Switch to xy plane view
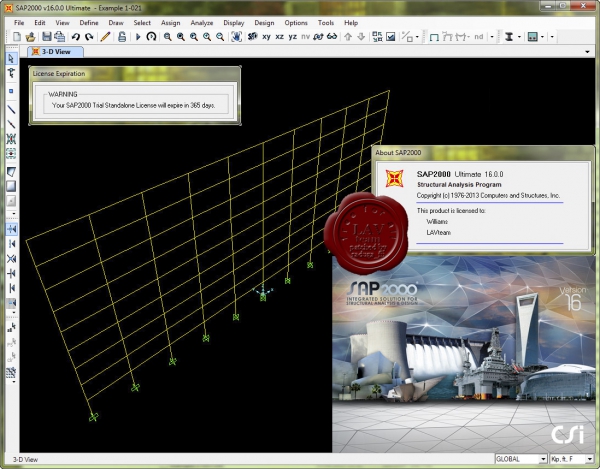This screenshot has width=600, height=469. [267, 37]
